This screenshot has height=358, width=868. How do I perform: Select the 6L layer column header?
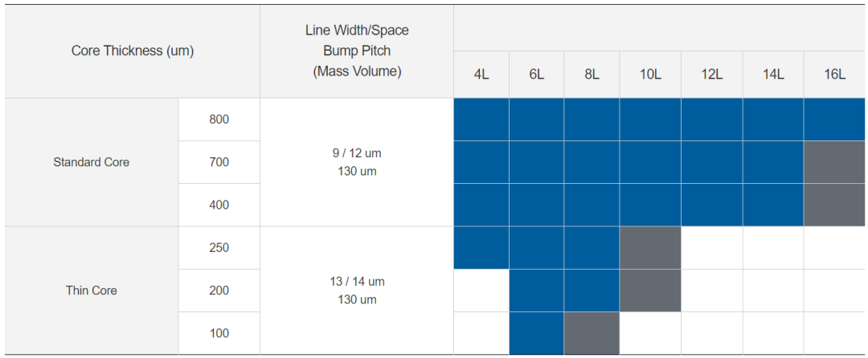[537, 75]
